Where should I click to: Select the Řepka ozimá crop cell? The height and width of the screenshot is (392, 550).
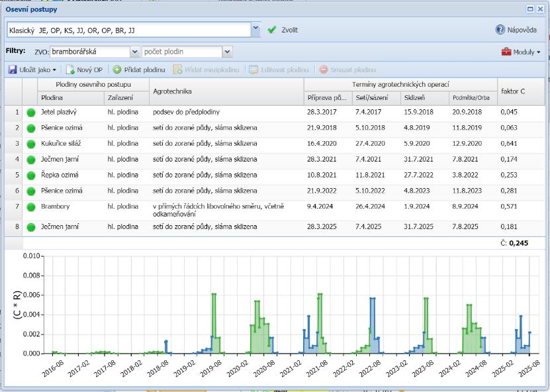point(71,175)
